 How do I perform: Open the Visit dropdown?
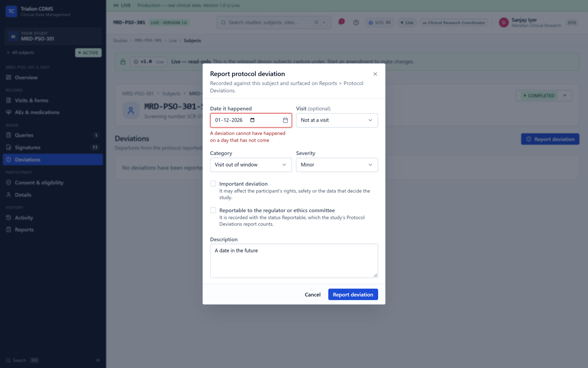[x=337, y=120]
